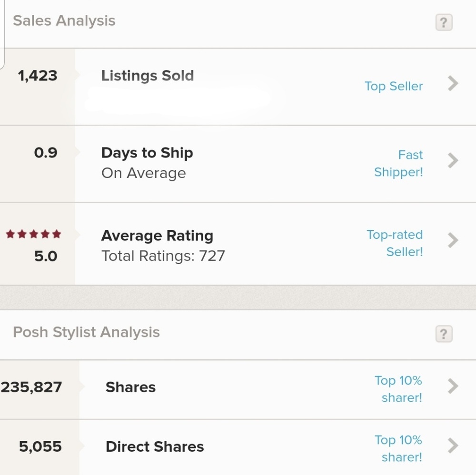The image size is (476, 475).
Task: Expand Average Rating row chevron
Action: [453, 240]
